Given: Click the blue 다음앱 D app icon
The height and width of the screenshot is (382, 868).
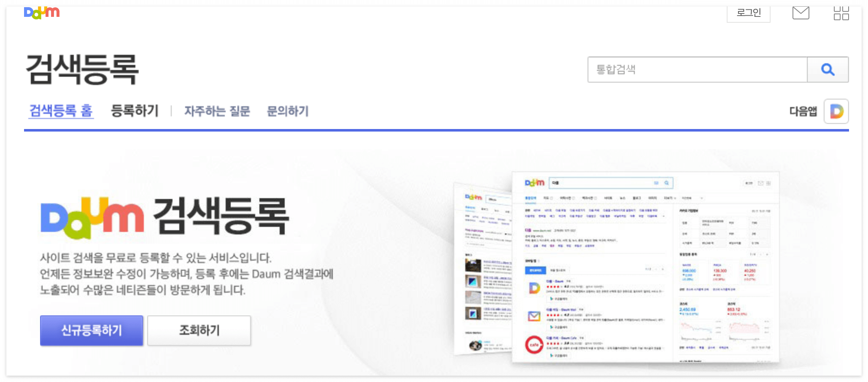Looking at the screenshot, I should click(836, 111).
